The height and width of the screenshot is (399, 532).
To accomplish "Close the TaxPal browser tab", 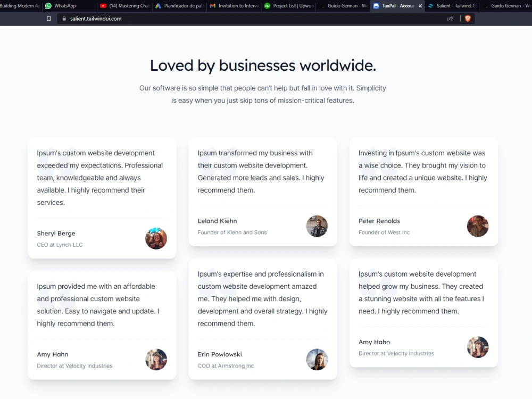I will [x=420, y=6].
